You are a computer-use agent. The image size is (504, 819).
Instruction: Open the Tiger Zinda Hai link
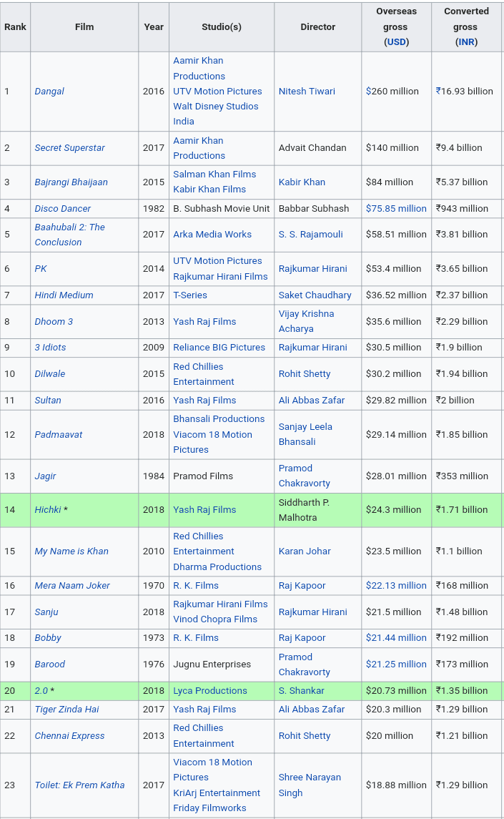66,710
